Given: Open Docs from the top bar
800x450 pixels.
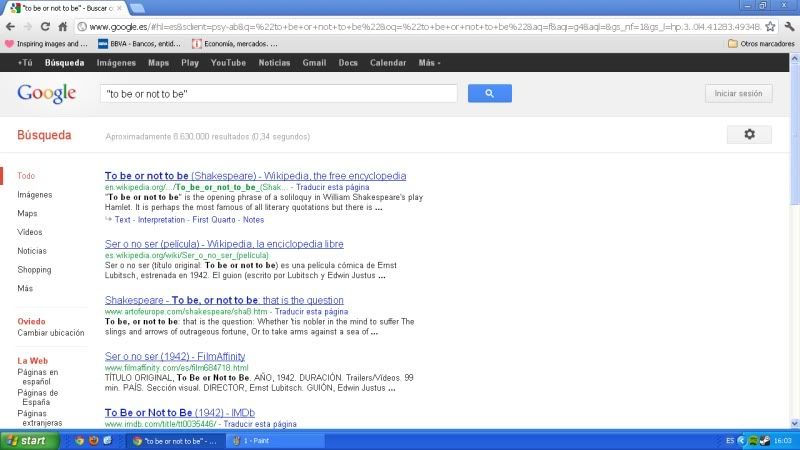Looking at the screenshot, I should [348, 63].
